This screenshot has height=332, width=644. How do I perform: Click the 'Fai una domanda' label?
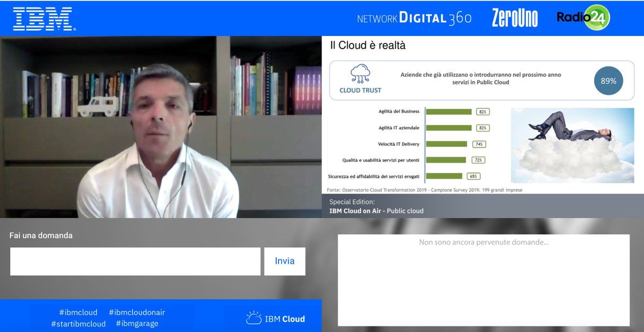[41, 235]
